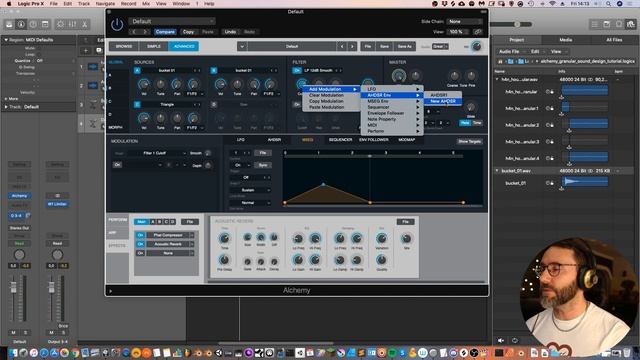Switch to the BROWSE view tab

pyautogui.click(x=124, y=47)
